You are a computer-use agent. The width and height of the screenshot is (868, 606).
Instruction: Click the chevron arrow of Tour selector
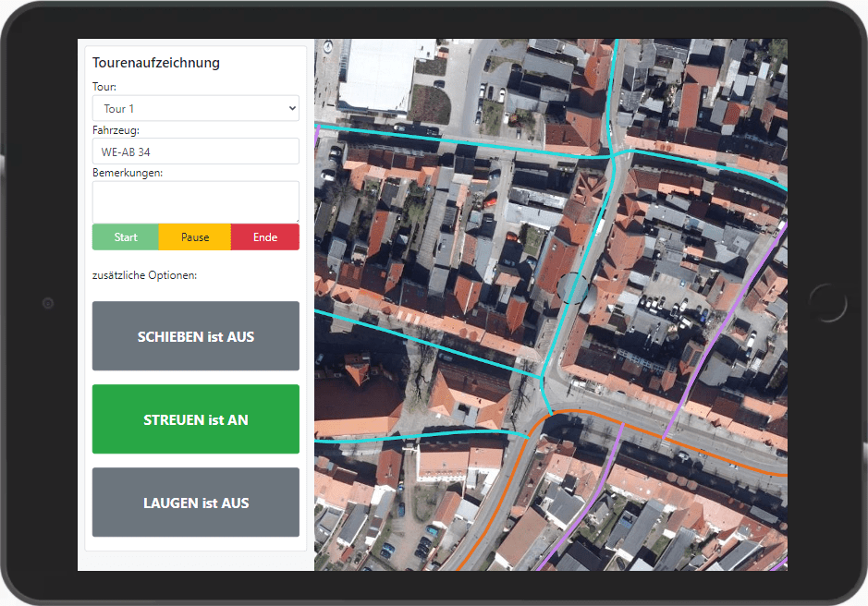(292, 109)
